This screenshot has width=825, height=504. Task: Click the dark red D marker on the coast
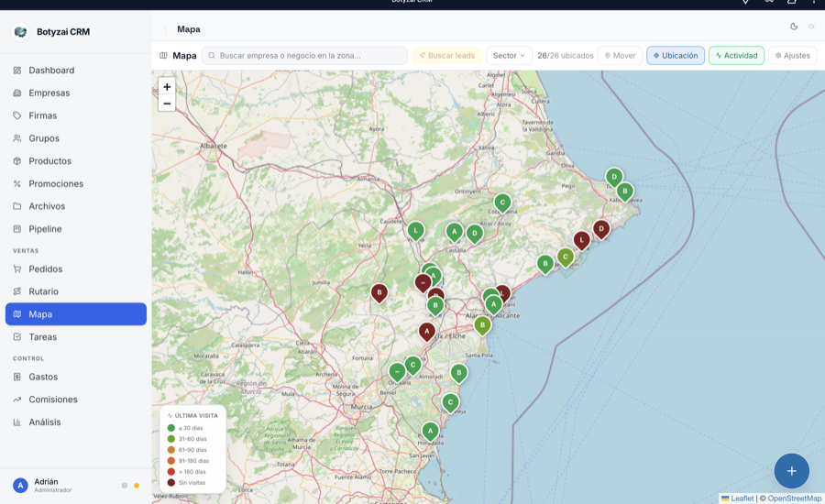coord(601,229)
